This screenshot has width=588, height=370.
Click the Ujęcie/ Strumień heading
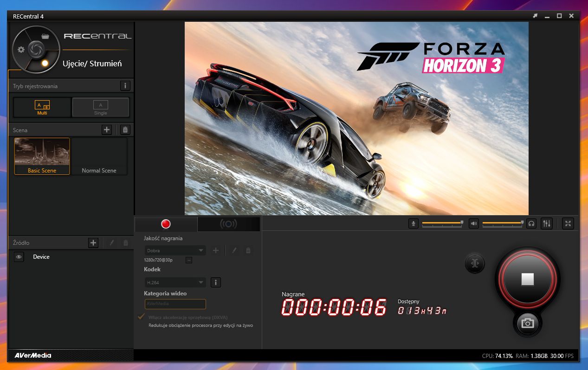coord(92,64)
